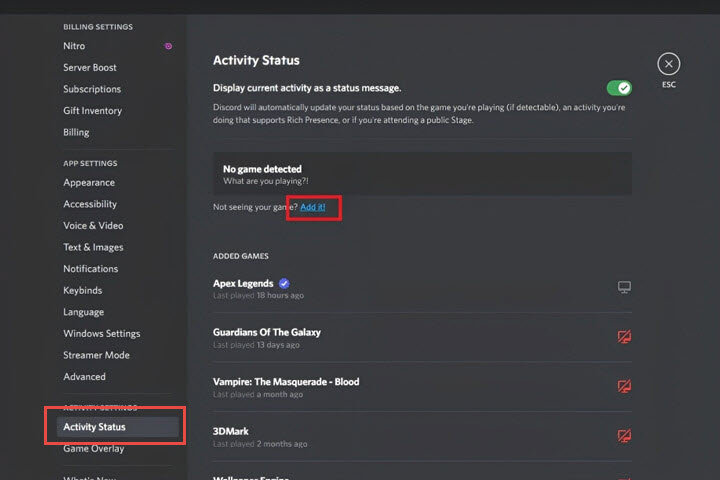The height and width of the screenshot is (480, 720).
Task: Open Keybinds settings
Action: pos(83,290)
